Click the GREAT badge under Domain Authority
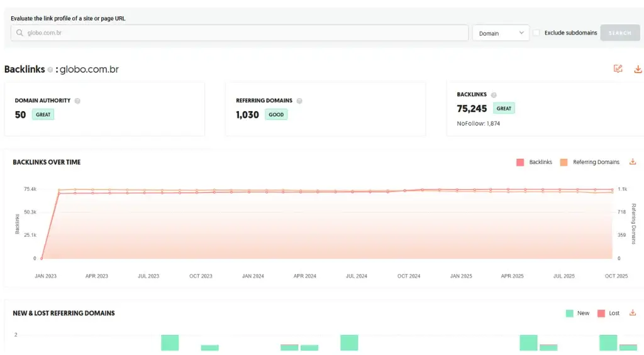Screen dimensions: 644x355 pyautogui.click(x=43, y=115)
